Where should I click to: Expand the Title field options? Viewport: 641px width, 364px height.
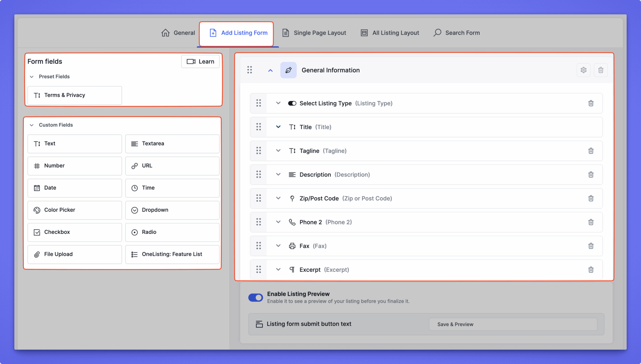[278, 127]
